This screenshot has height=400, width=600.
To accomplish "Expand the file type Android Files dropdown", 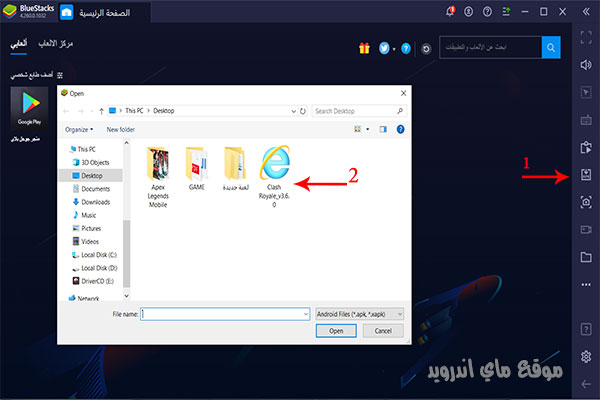I will 400,314.
